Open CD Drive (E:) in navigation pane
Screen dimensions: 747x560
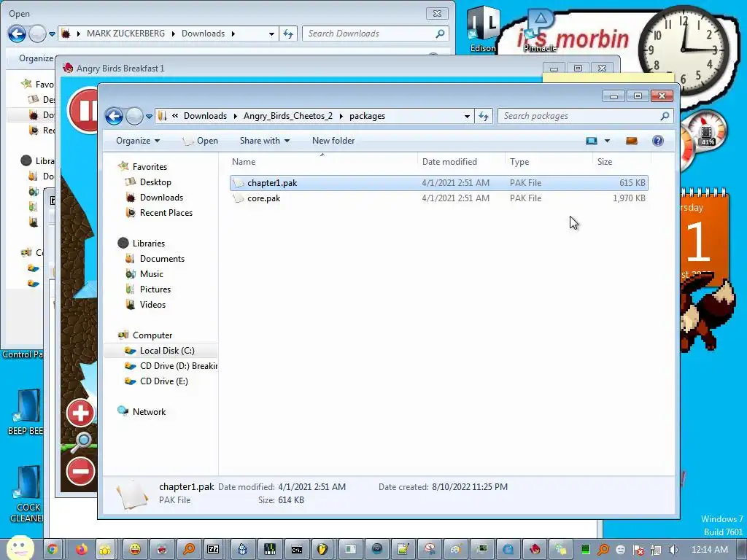pos(156,381)
